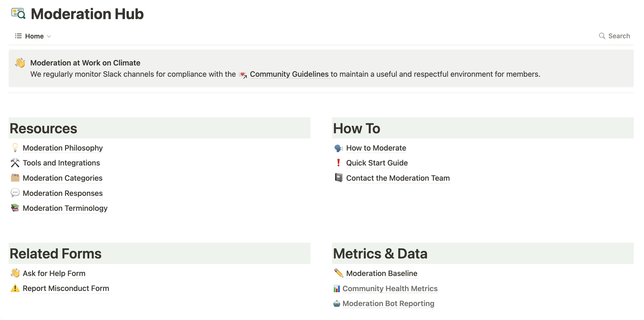Click the card index dividers Categories icon
This screenshot has height=320, width=644.
pos(15,178)
